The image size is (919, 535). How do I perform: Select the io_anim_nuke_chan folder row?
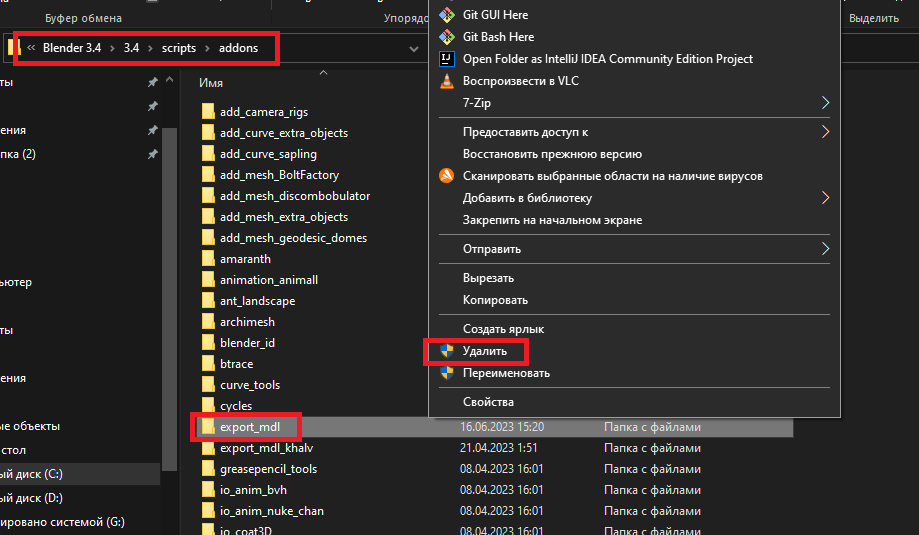click(x=495, y=511)
